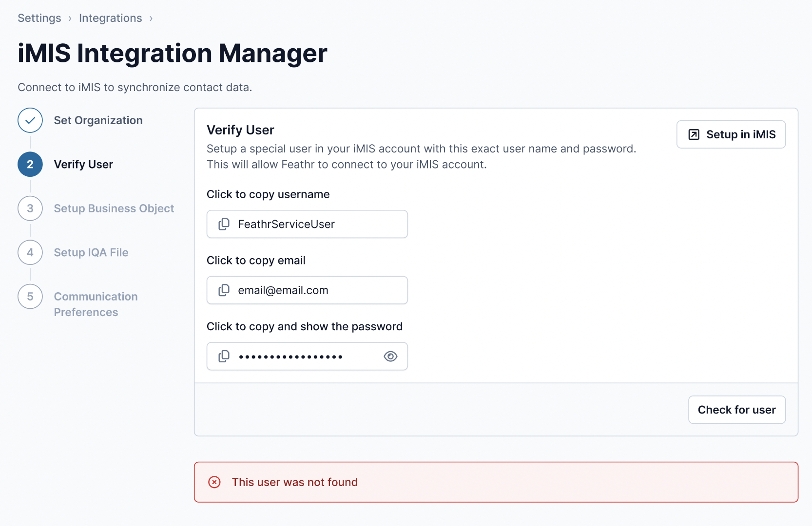Open the Settings breadcrumb link
812x526 pixels.
39,18
